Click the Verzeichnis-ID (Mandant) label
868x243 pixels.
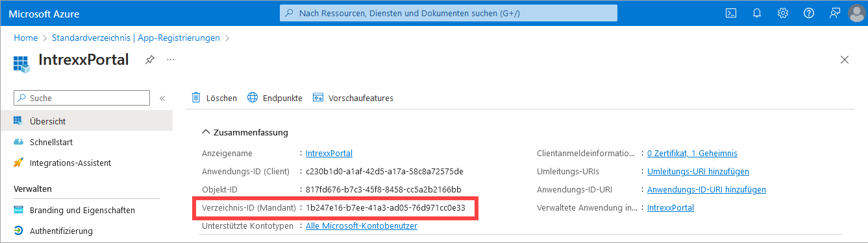pos(249,208)
